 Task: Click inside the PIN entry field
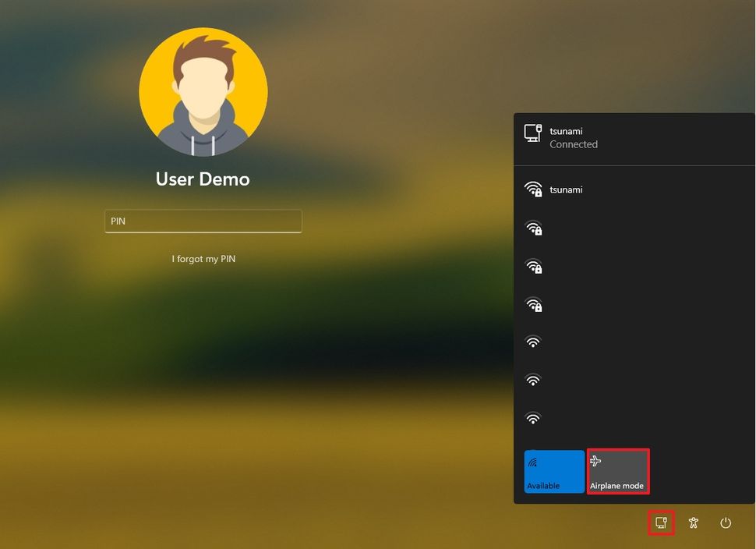[x=203, y=221]
